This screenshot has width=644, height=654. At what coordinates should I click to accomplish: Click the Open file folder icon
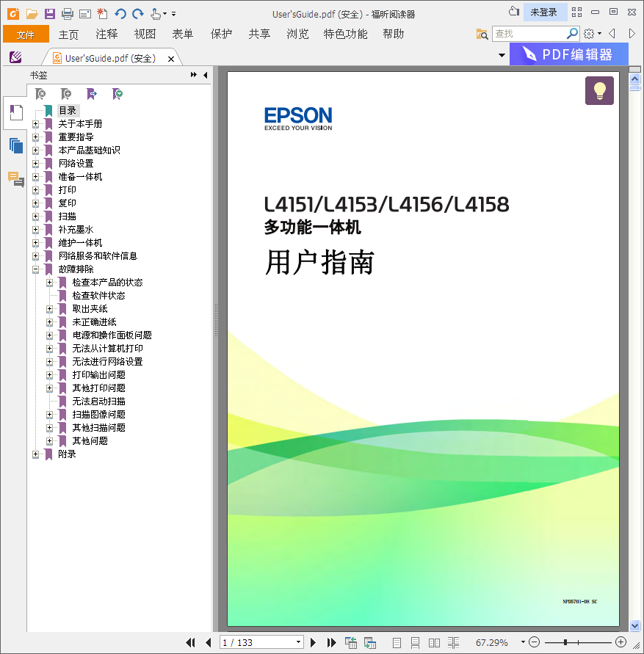[x=32, y=14]
